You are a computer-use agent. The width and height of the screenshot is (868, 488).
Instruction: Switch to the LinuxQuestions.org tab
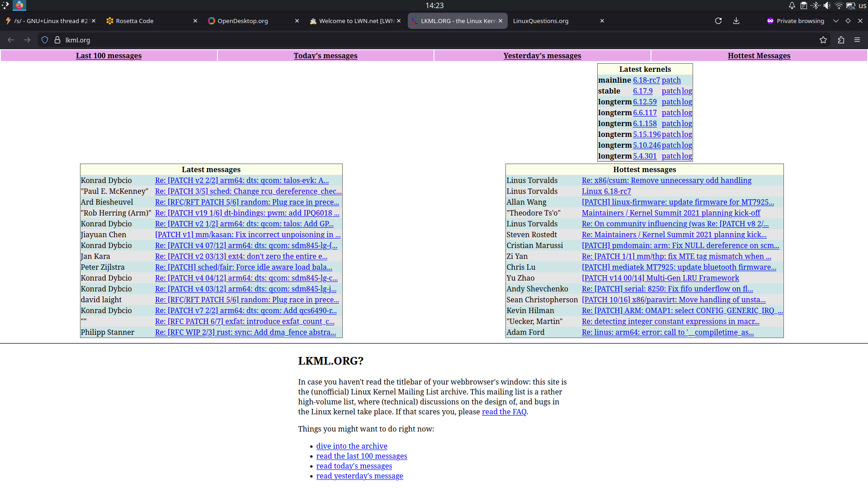(540, 21)
